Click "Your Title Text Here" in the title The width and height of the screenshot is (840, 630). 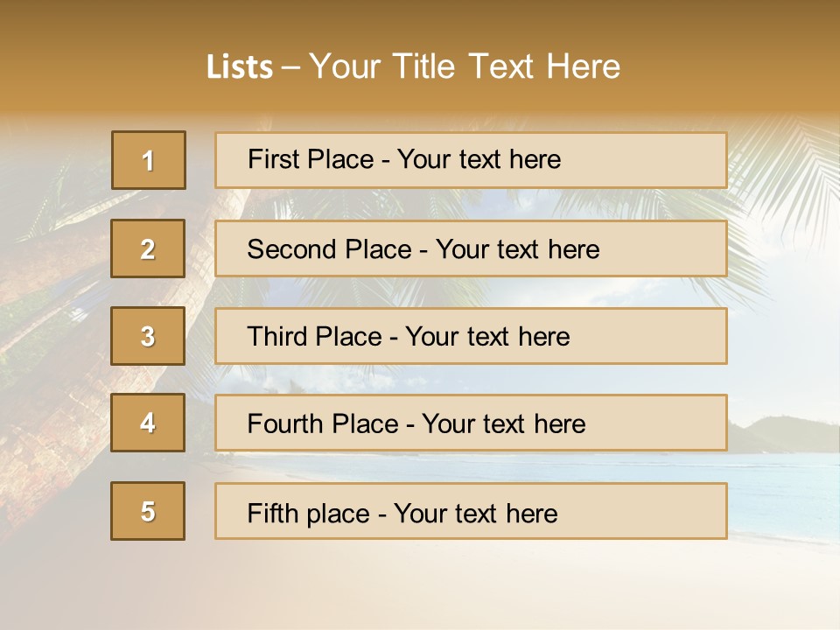point(465,67)
